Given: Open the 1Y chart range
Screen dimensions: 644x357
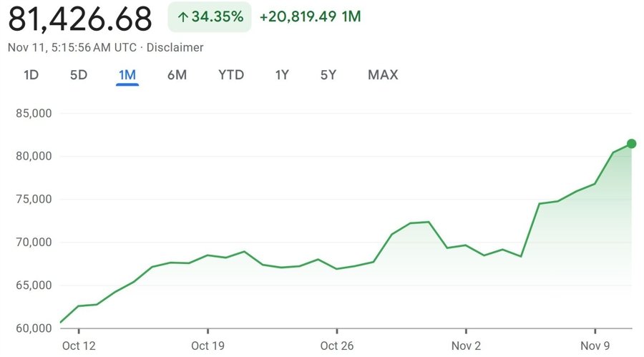Looking at the screenshot, I should pyautogui.click(x=282, y=75).
